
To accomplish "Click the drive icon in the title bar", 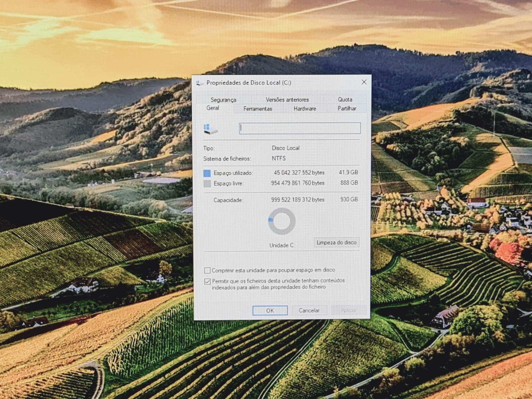I will click(x=199, y=82).
